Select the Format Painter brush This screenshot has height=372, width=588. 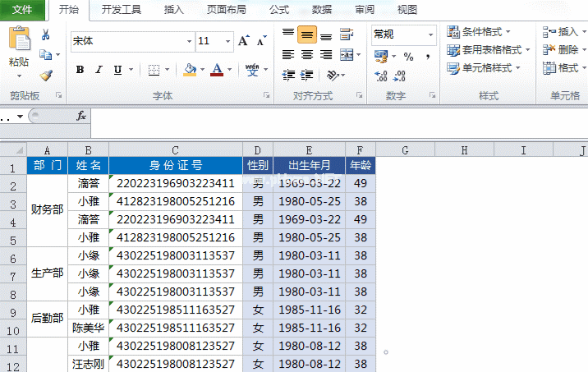46,76
